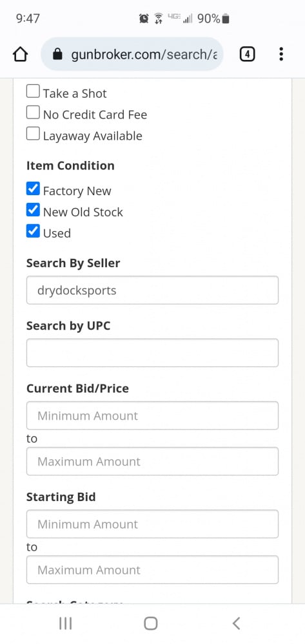Disable the Used item condition checkbox
The width and height of the screenshot is (305, 644).
(33, 231)
